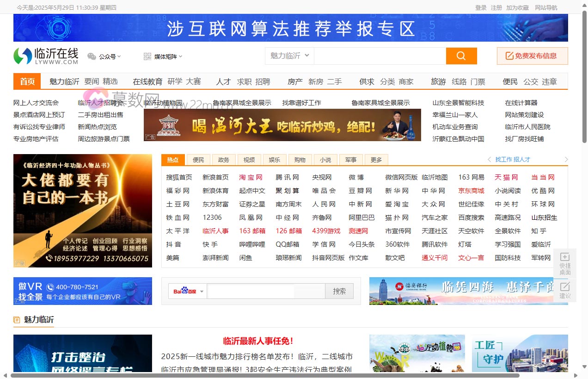Switch to the 政务 tab
This screenshot has width=588, height=379.
(x=224, y=160)
